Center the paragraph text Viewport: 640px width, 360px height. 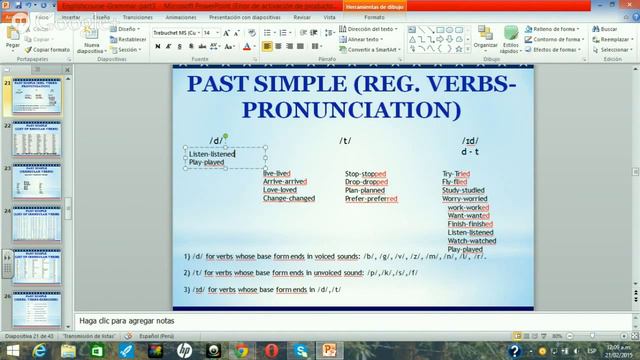278,47
